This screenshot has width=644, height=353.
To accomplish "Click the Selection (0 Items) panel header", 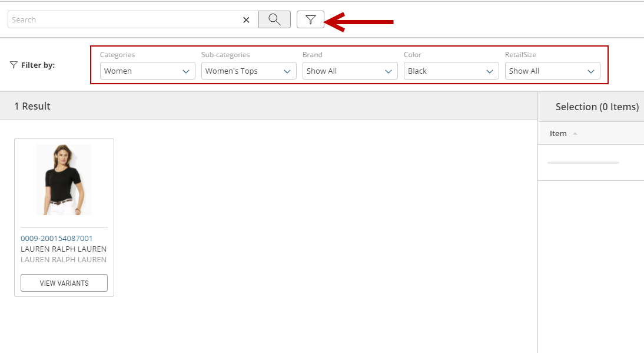I will coord(596,107).
